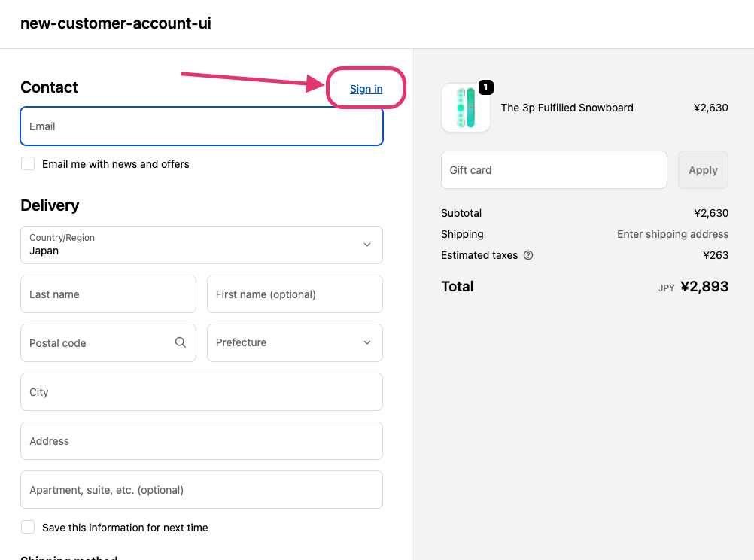Click the snowboard product thumbnail
The width and height of the screenshot is (754, 560).
466,108
